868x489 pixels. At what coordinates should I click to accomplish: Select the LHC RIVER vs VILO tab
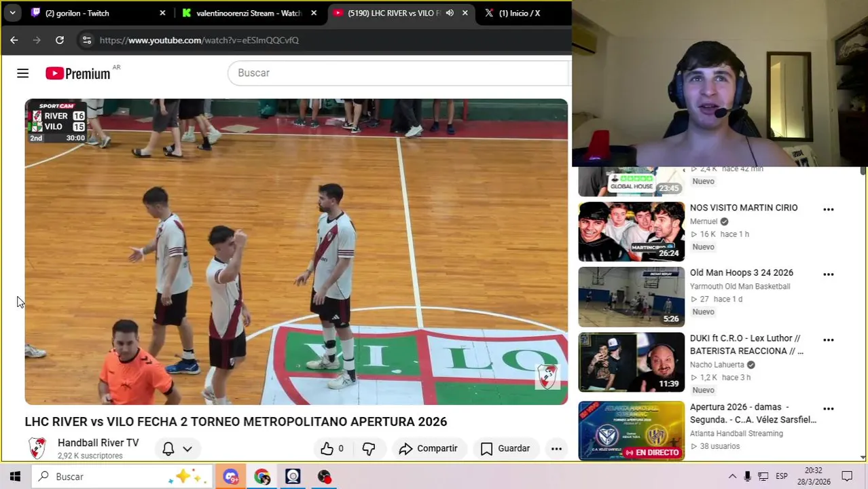pos(399,13)
